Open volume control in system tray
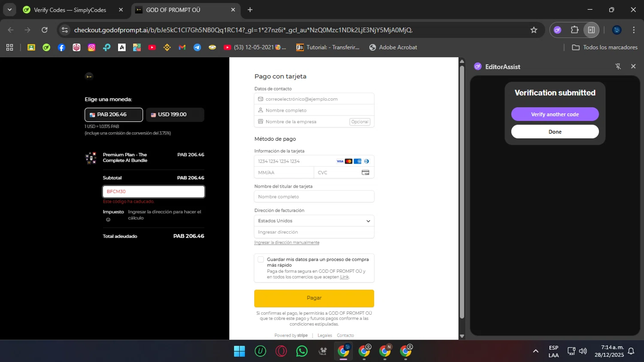The width and height of the screenshot is (644, 362). [x=583, y=351]
